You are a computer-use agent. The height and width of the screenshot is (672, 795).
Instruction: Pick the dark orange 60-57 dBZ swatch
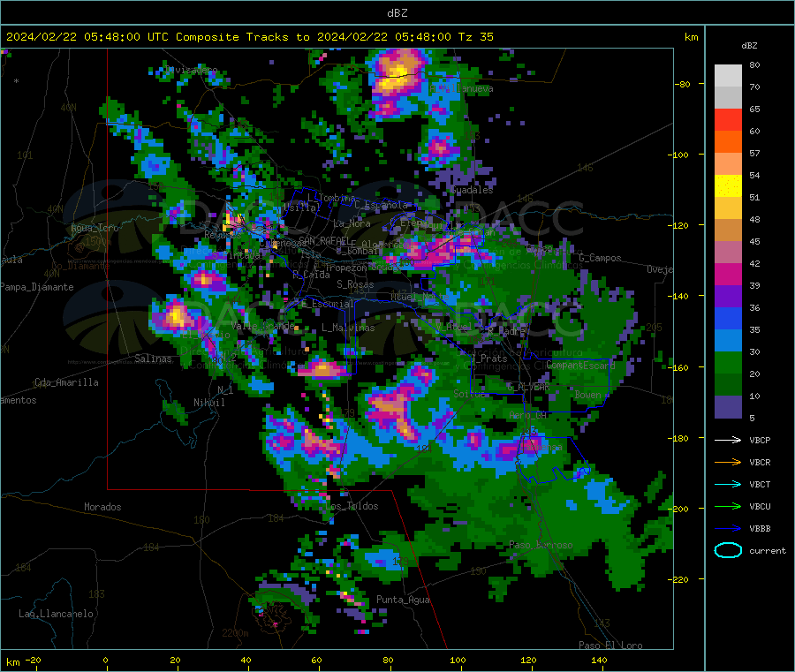(x=728, y=142)
